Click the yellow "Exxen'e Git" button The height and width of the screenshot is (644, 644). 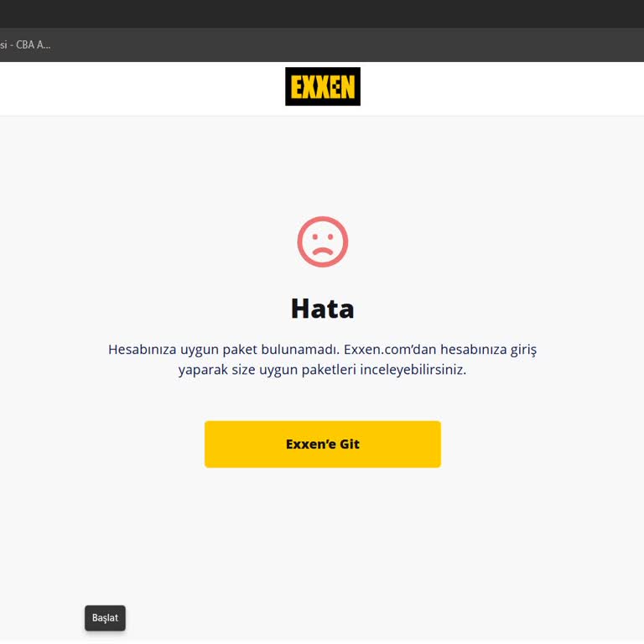(322, 444)
